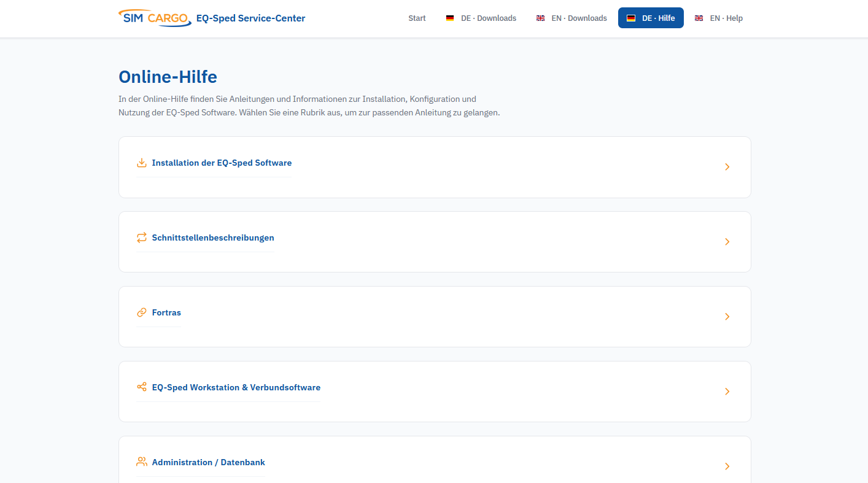
Task: Expand the Installation der EQ-Sped Software card chevron
Action: 727,167
